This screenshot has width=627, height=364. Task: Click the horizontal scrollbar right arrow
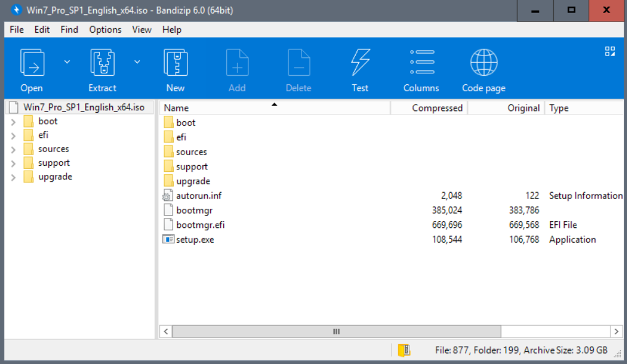pyautogui.click(x=616, y=331)
